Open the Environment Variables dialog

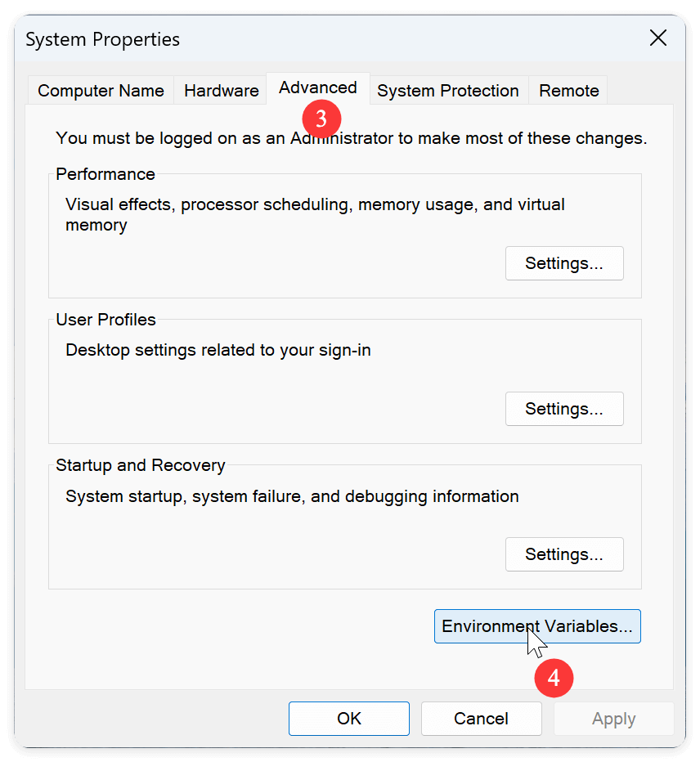[537, 626]
